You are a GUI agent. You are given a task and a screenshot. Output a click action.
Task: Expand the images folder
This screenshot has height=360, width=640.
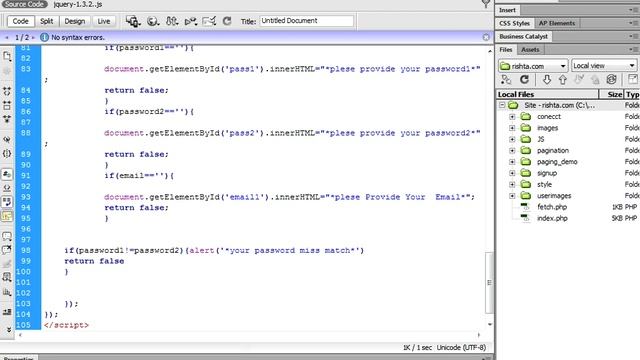(x=512, y=128)
